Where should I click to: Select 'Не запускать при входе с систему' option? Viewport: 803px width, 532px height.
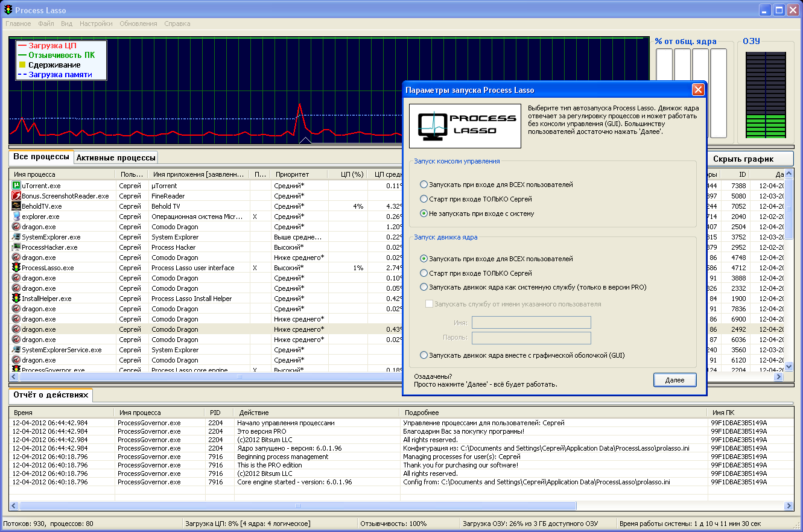(x=424, y=214)
